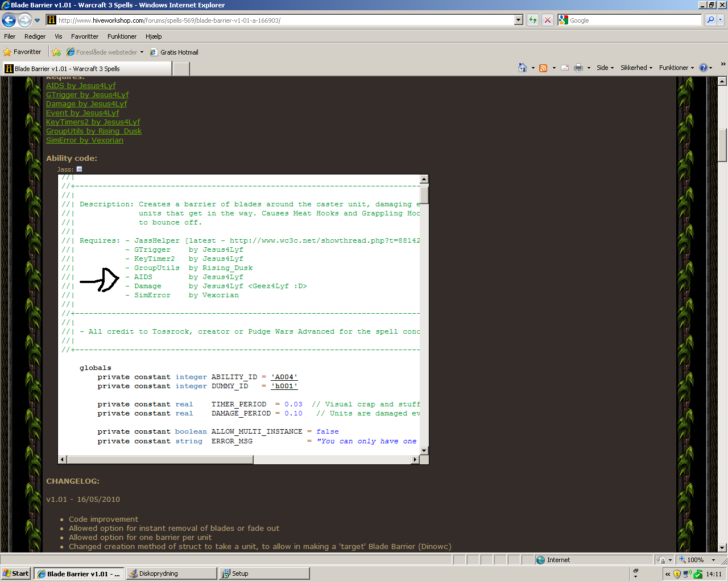The width and height of the screenshot is (728, 582).
Task: Open the Help question-mark icon
Action: point(704,68)
